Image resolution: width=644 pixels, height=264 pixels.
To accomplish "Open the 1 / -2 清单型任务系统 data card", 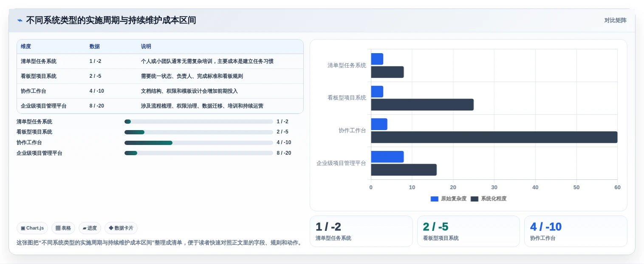I will point(361,231).
